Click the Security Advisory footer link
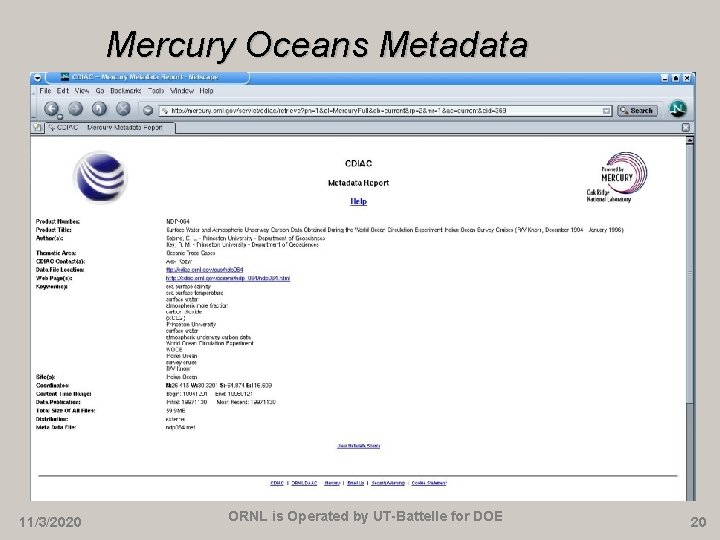This screenshot has height=540, width=720. pyautogui.click(x=388, y=483)
